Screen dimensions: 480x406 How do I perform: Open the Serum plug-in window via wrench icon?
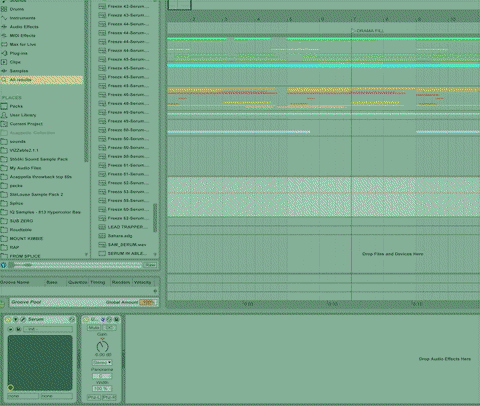coord(23,319)
